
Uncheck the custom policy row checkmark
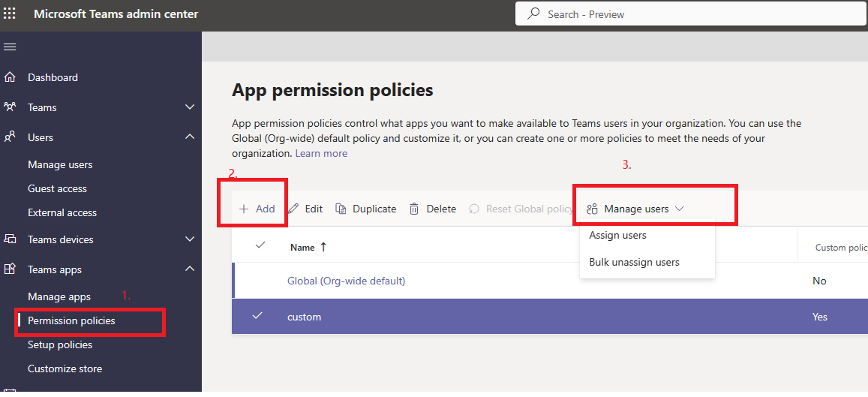[x=257, y=316]
